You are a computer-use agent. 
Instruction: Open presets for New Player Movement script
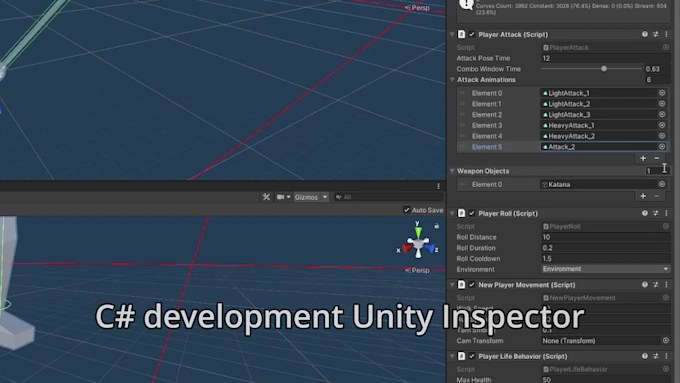655,285
